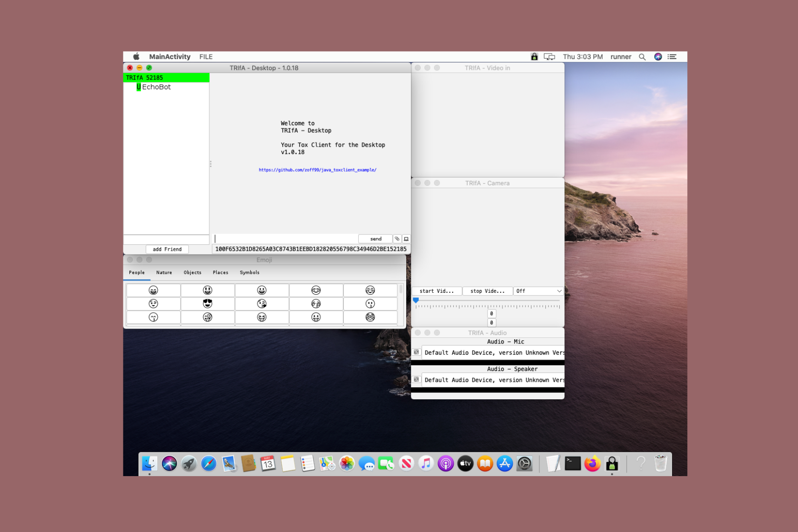The height and width of the screenshot is (532, 798).
Task: Click the small icon button beside Audio - Speaker device
Action: coord(416,380)
